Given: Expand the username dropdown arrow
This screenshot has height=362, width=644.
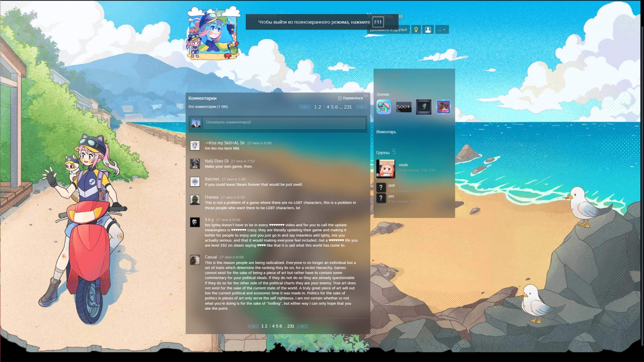Looking at the screenshot, I should (x=280, y=17).
